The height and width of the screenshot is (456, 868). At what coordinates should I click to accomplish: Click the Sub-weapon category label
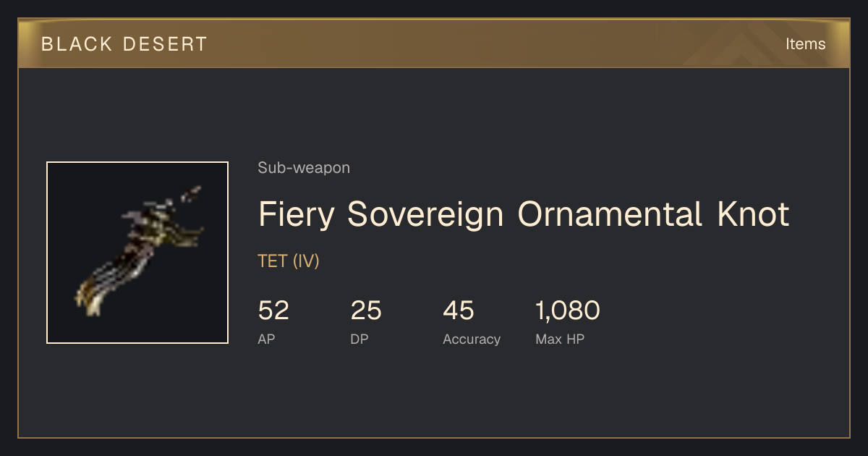[304, 168]
